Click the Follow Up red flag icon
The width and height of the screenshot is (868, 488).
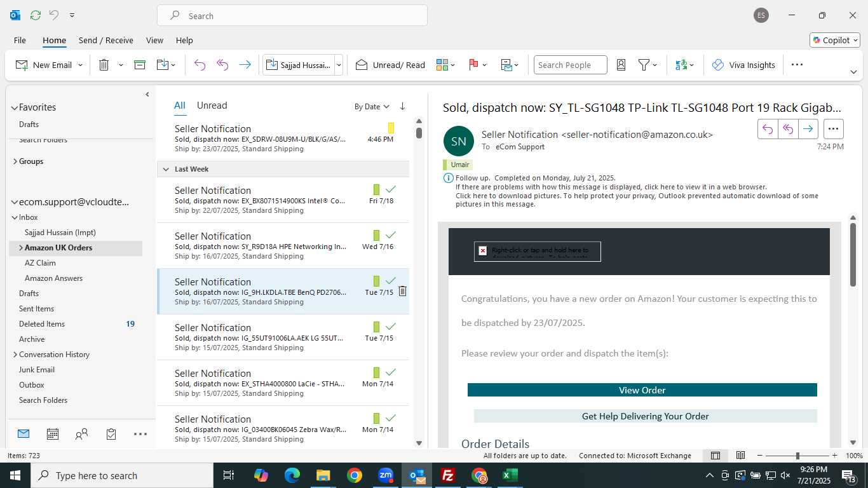473,65
